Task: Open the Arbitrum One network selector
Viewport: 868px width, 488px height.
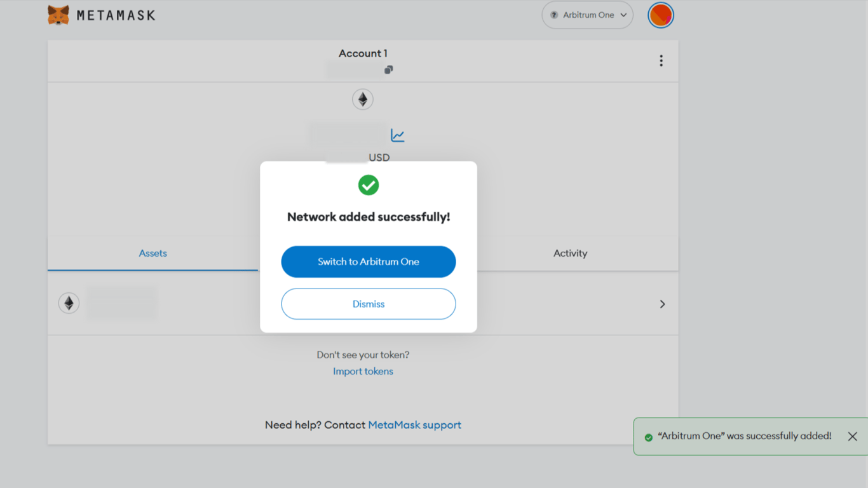Action: [586, 15]
